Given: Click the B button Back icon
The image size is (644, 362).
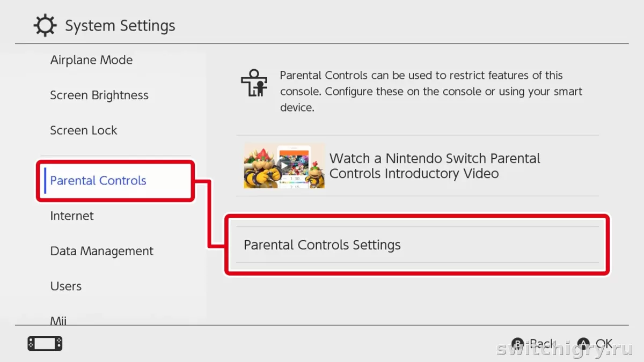Looking at the screenshot, I should pyautogui.click(x=518, y=344).
